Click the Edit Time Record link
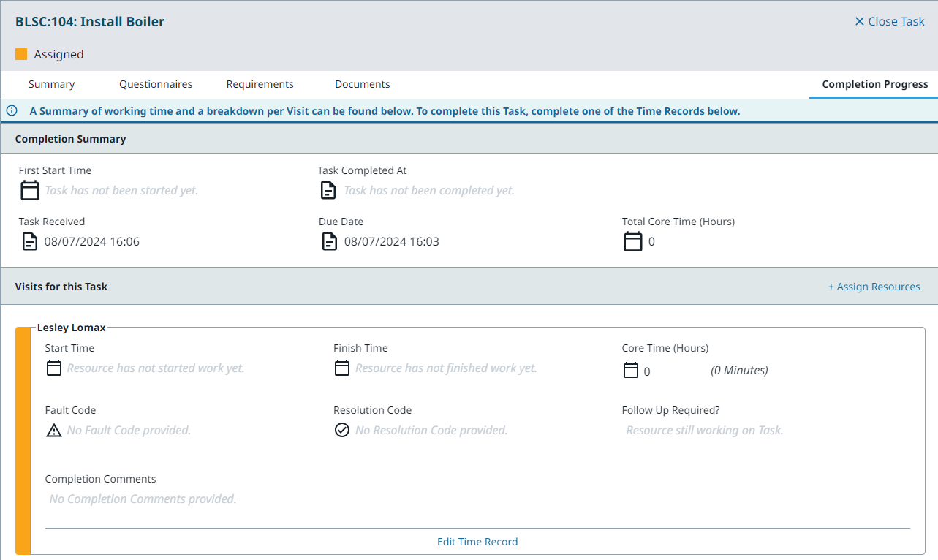The height and width of the screenshot is (560, 938). 477,542
